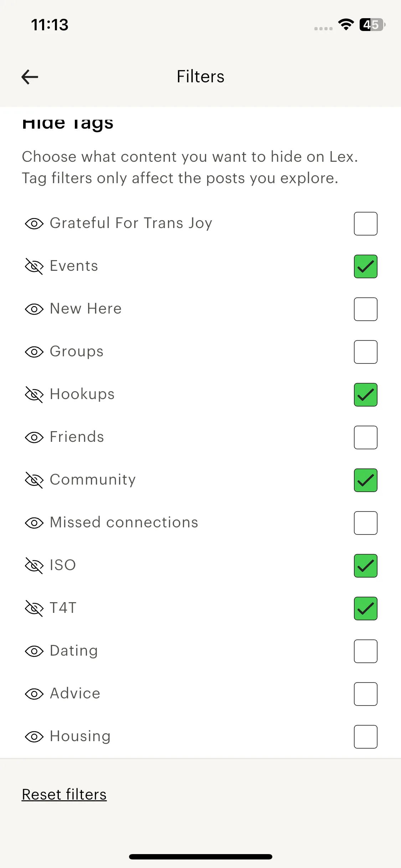The image size is (401, 868).
Task: Tap the crossed-eye icon beside Hookups
Action: coord(34,395)
